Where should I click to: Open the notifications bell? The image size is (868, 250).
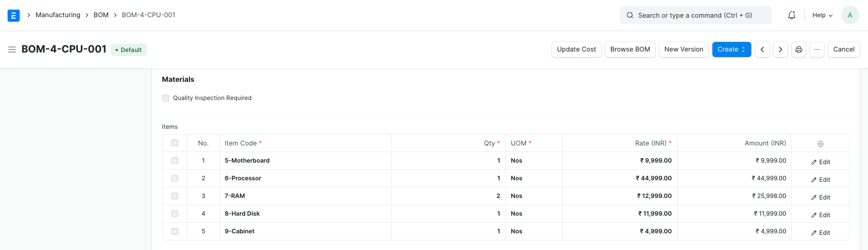click(791, 15)
